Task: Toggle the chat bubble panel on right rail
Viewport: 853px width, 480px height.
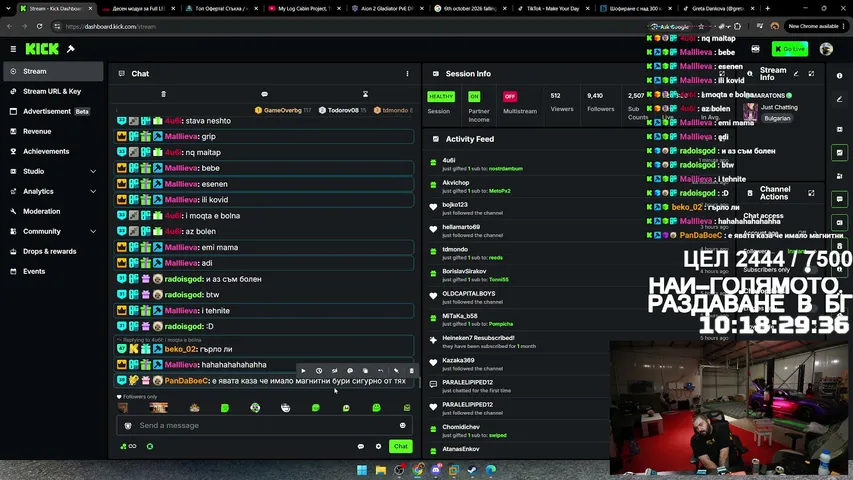Action: [839, 199]
